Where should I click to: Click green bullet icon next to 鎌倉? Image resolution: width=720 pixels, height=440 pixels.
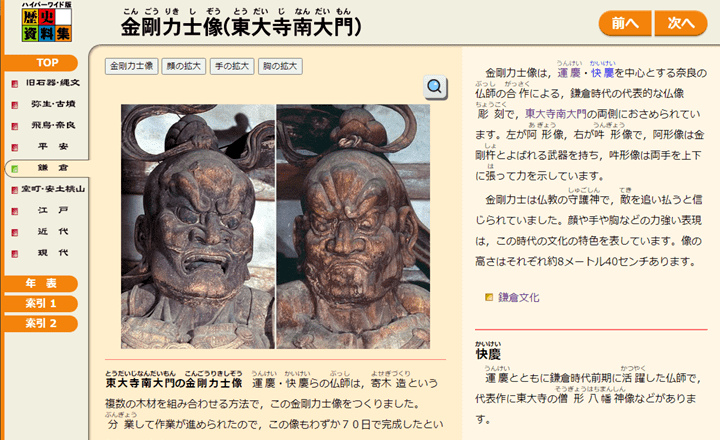coord(15,169)
